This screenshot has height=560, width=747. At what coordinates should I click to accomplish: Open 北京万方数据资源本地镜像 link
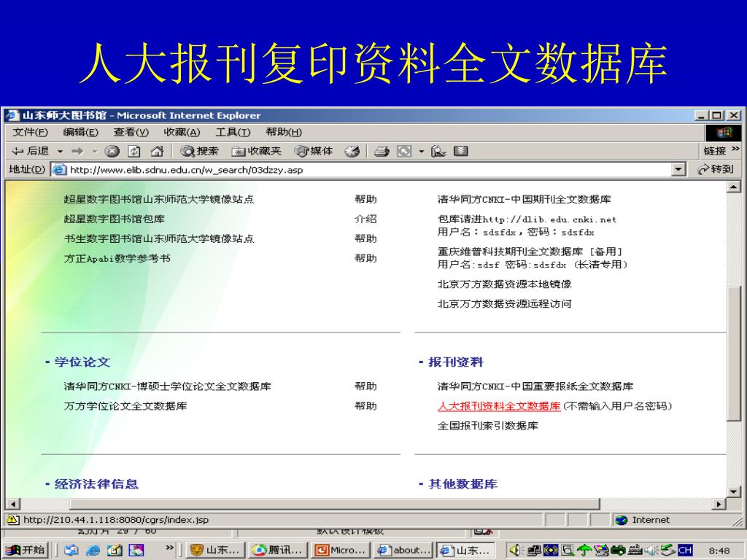pos(505,284)
